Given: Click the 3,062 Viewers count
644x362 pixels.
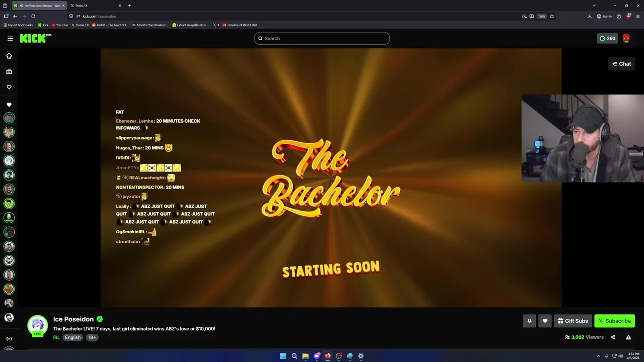Looking at the screenshot, I should (x=584, y=337).
